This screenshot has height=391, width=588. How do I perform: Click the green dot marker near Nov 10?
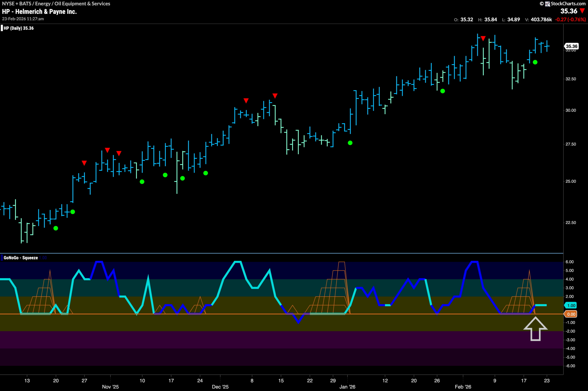tap(142, 182)
